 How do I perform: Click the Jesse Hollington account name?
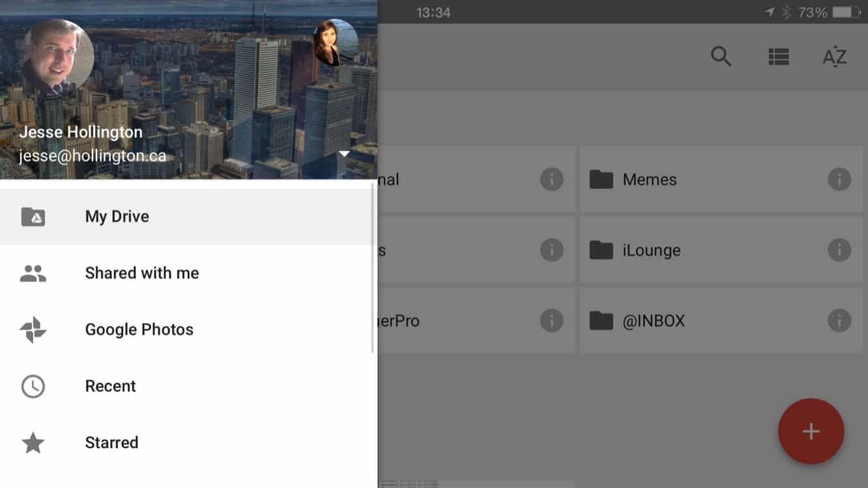[x=81, y=132]
